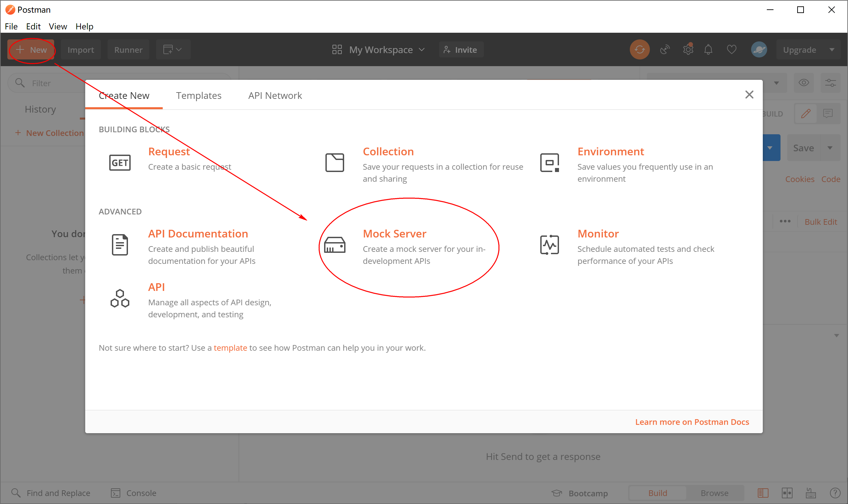Open Learn more on Postman Docs
This screenshot has width=848, height=504.
pyautogui.click(x=692, y=422)
